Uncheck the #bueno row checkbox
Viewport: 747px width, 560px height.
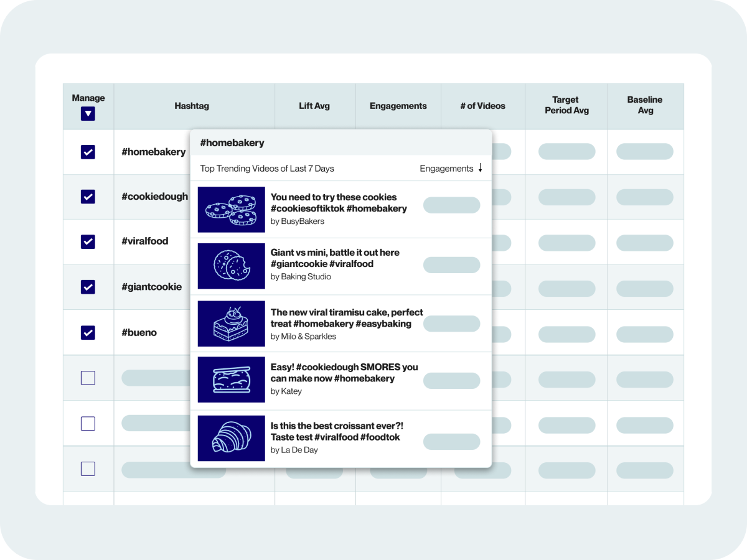pyautogui.click(x=88, y=332)
